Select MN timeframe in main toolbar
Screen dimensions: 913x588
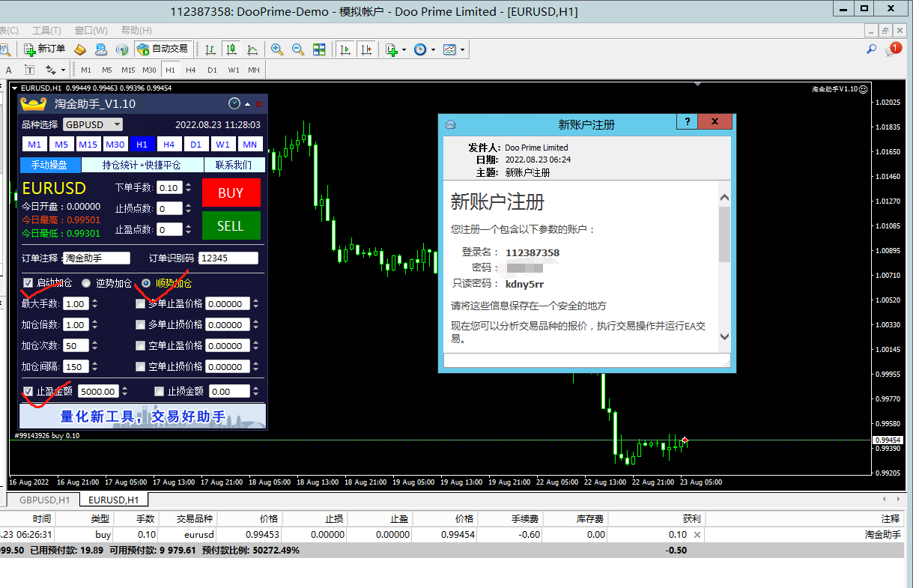click(254, 70)
